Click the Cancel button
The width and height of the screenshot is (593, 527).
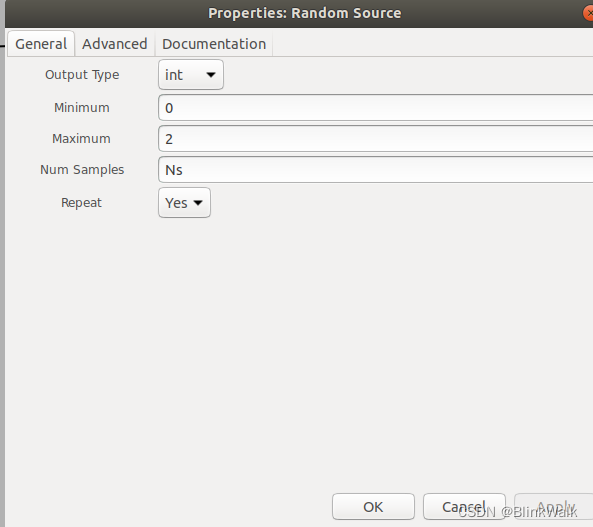pyautogui.click(x=464, y=507)
